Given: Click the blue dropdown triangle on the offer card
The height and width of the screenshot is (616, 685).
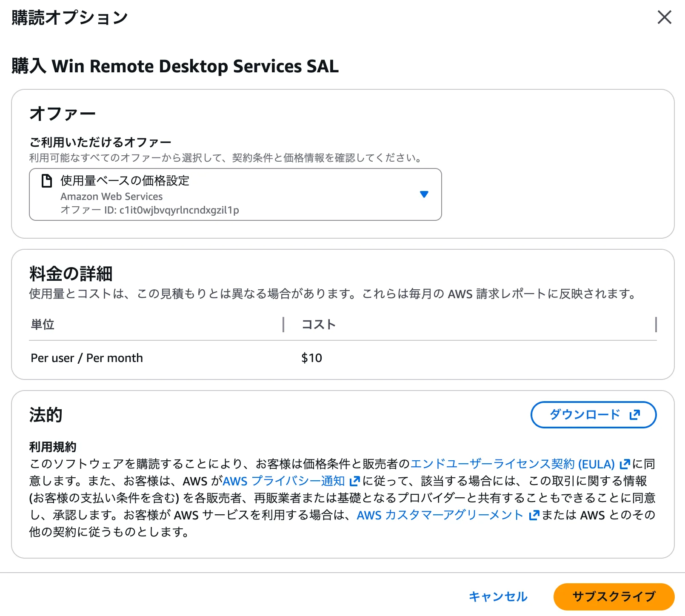Looking at the screenshot, I should click(424, 194).
